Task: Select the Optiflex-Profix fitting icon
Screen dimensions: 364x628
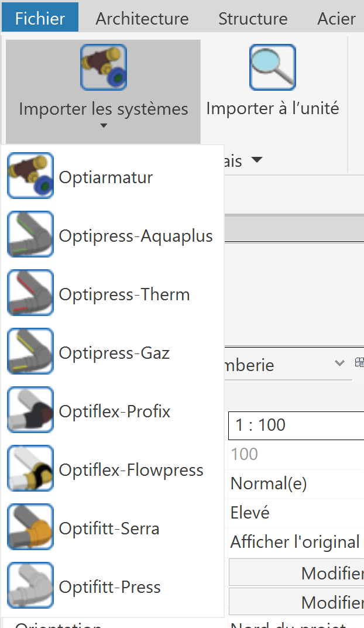Action: pos(30,410)
